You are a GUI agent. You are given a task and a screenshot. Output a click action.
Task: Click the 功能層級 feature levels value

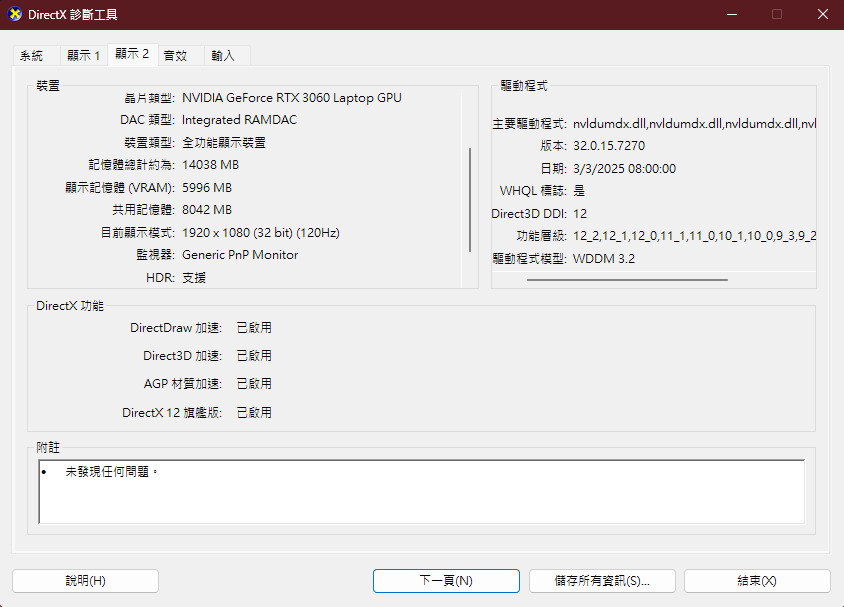pos(694,236)
